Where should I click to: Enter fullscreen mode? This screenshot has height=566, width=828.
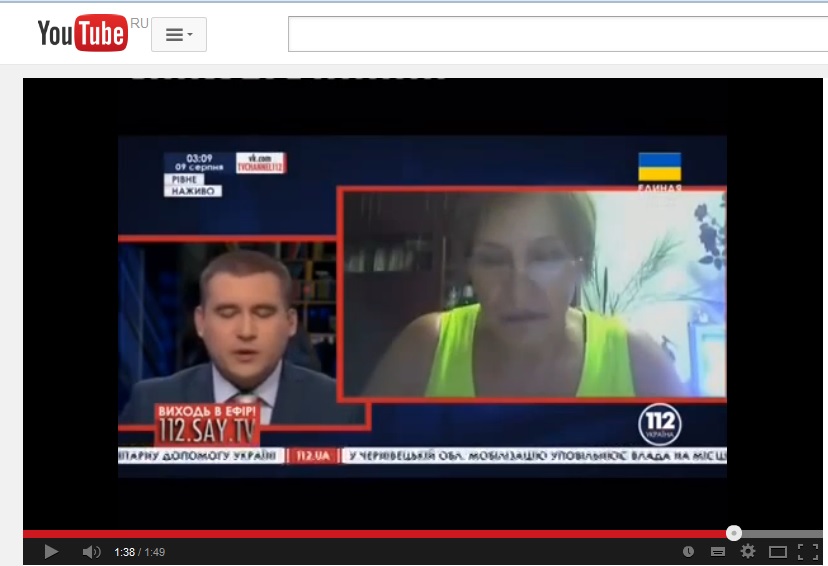(807, 551)
